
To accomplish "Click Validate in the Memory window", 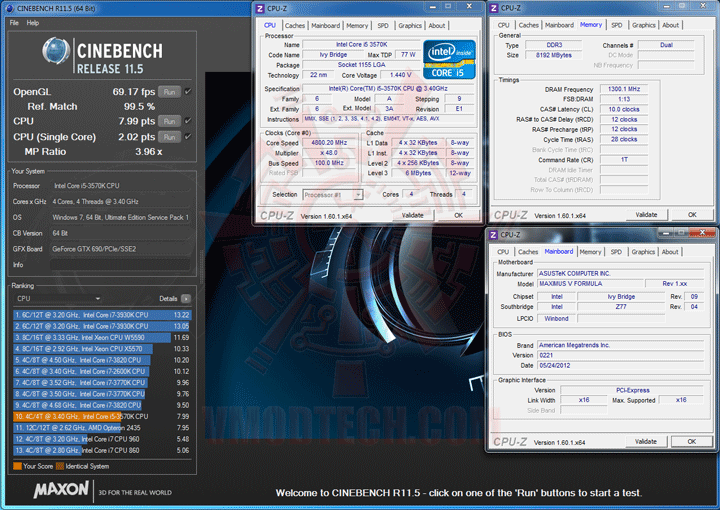I will point(646,215).
